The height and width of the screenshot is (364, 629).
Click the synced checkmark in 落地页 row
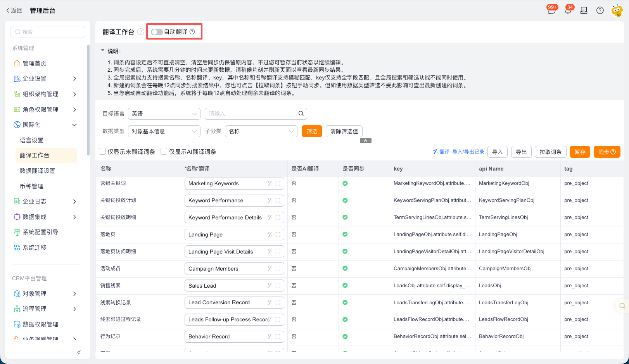345,235
